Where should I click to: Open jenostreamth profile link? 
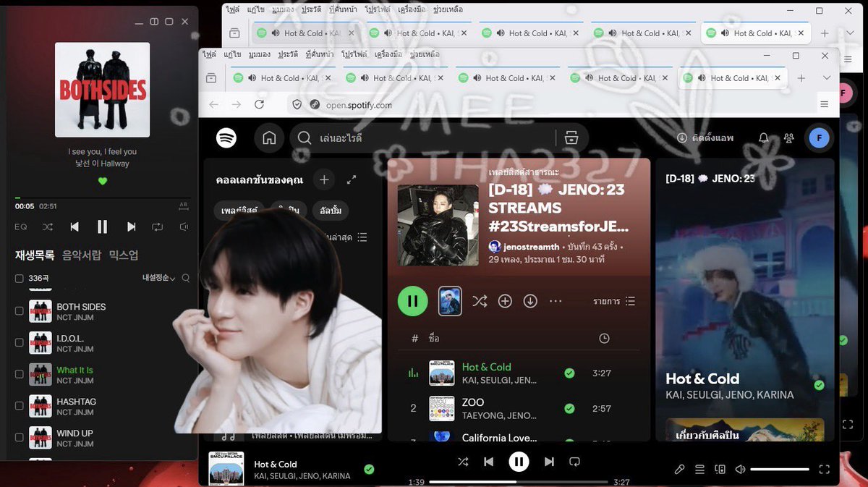(531, 247)
